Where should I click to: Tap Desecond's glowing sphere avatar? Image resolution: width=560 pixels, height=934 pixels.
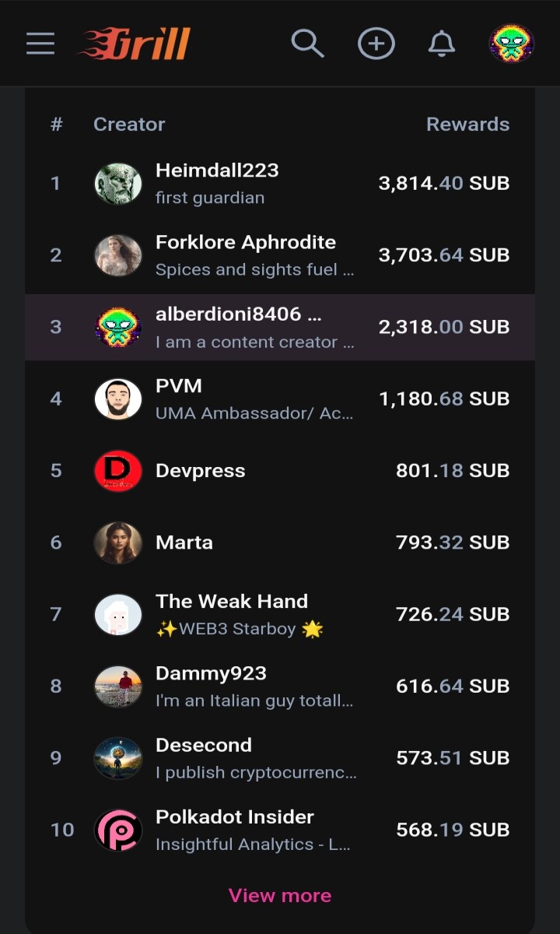(118, 758)
